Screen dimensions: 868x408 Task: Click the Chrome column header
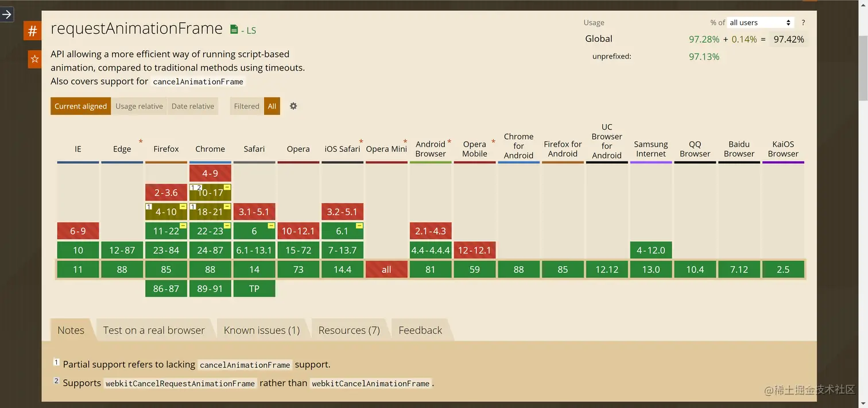pyautogui.click(x=210, y=149)
